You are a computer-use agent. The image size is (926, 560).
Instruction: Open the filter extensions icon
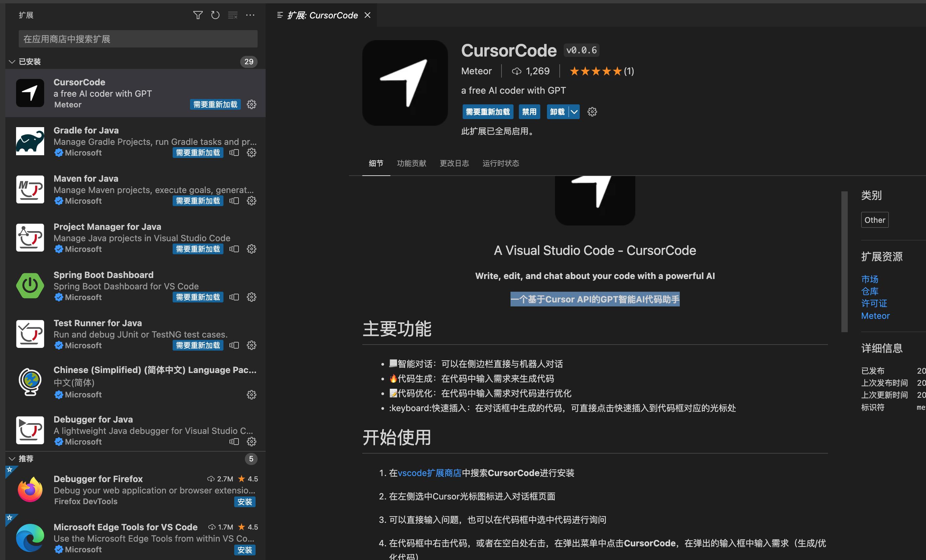198,15
